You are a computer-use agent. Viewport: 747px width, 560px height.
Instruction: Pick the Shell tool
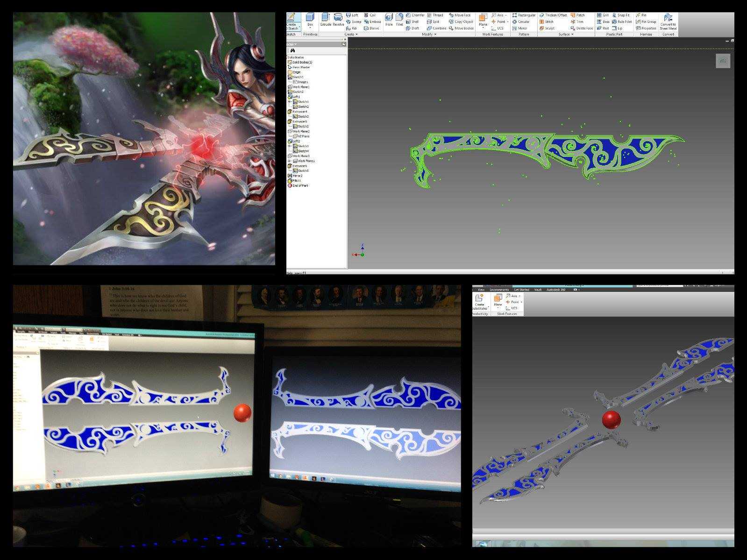click(412, 22)
